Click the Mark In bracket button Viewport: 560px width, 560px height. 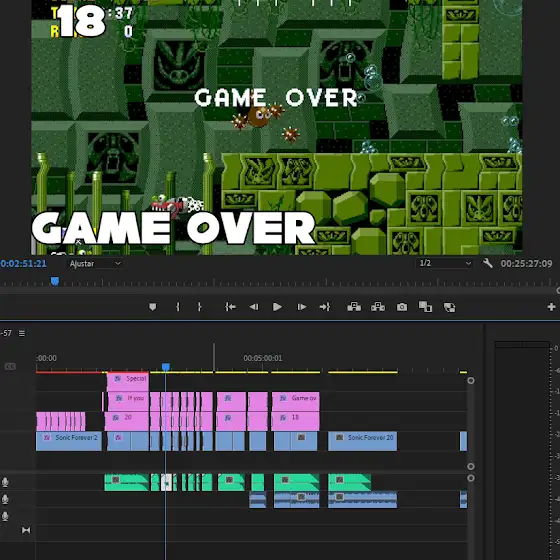coord(178,307)
